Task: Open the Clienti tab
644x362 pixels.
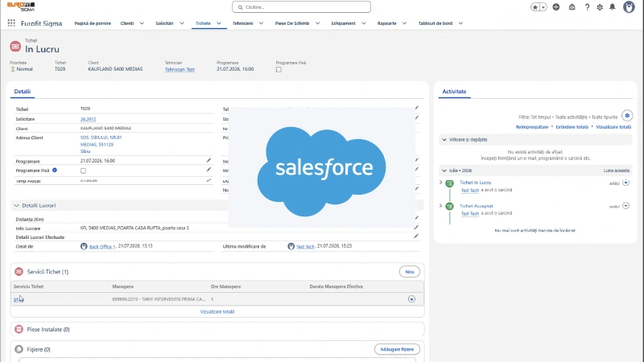Action: pyautogui.click(x=127, y=23)
